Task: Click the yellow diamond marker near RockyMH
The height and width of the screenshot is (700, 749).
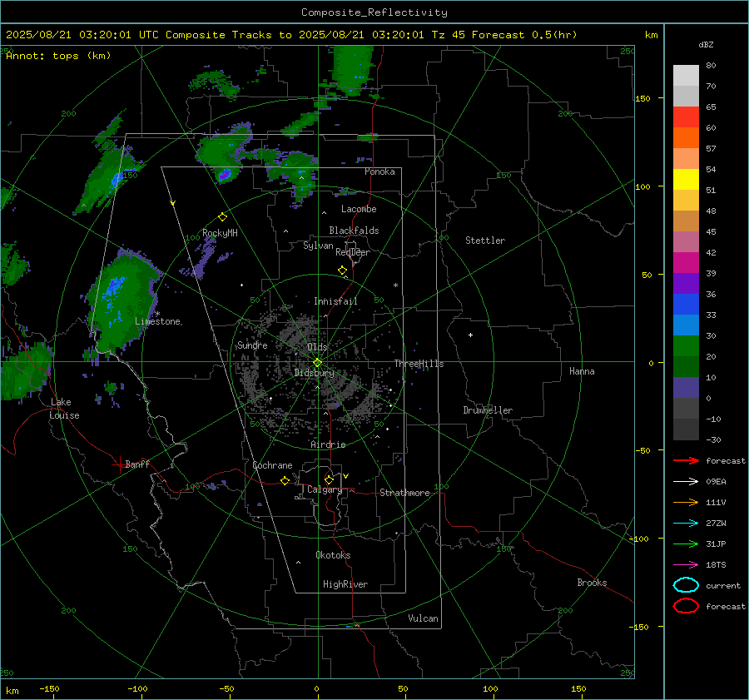Action: coord(222,217)
